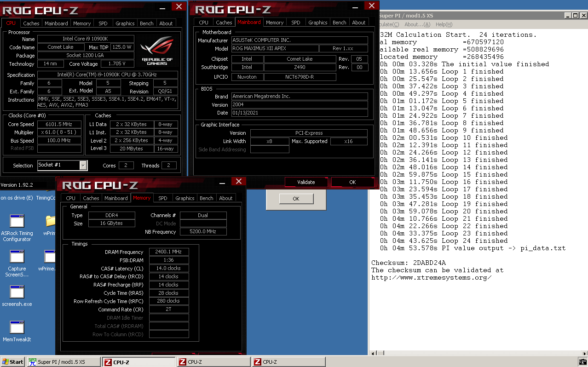Image resolution: width=588 pixels, height=367 pixels.
Task: Click the pressed CPU-Z taskbar button
Action: (138, 362)
